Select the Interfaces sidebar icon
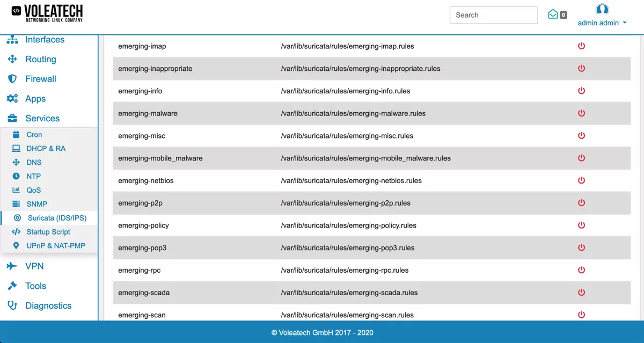This screenshot has height=343, width=644. (x=12, y=39)
